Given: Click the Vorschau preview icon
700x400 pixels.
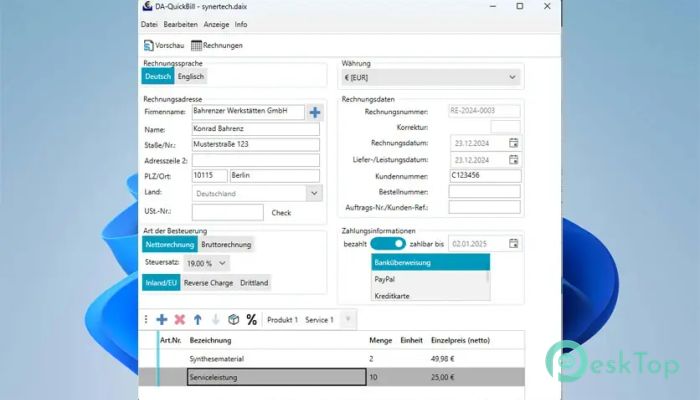Looking at the screenshot, I should (x=149, y=45).
